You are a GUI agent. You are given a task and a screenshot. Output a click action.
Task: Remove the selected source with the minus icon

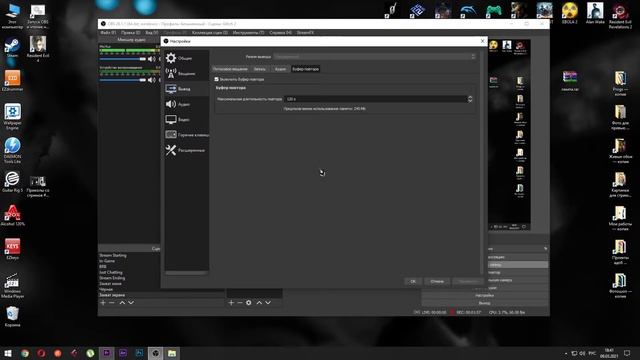coord(240,302)
